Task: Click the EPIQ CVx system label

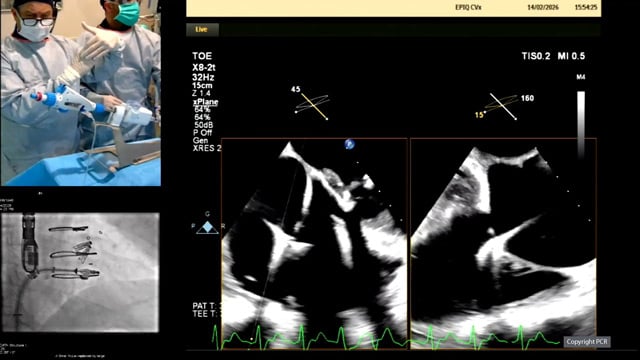Action: 468,7
